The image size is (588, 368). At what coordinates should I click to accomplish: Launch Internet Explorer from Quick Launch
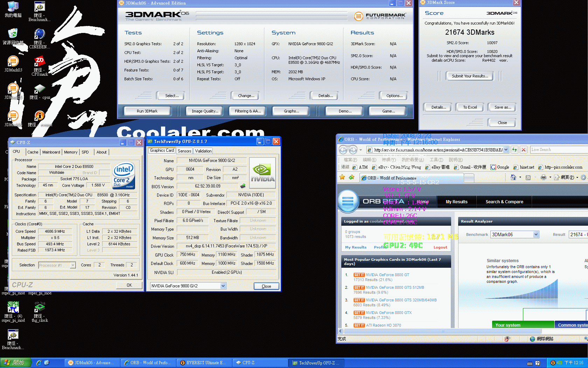[39, 363]
